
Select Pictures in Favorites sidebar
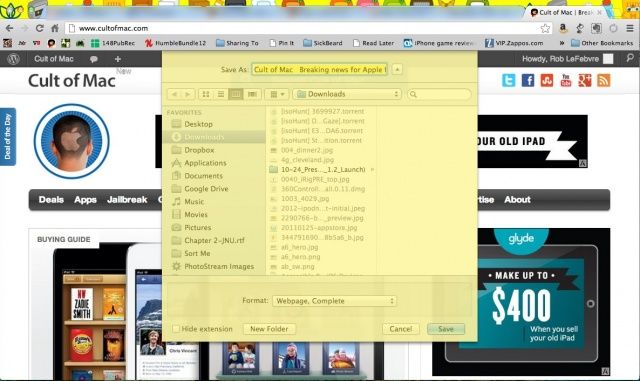click(198, 227)
